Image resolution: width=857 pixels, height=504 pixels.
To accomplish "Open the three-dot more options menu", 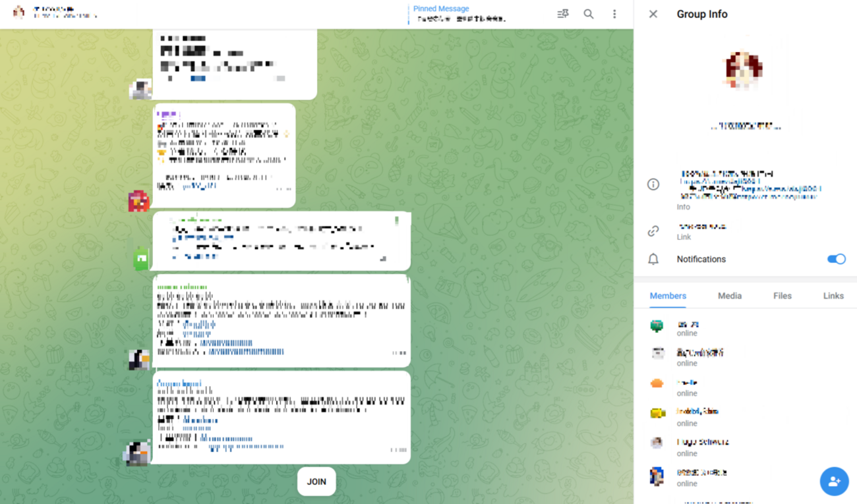I will point(614,14).
